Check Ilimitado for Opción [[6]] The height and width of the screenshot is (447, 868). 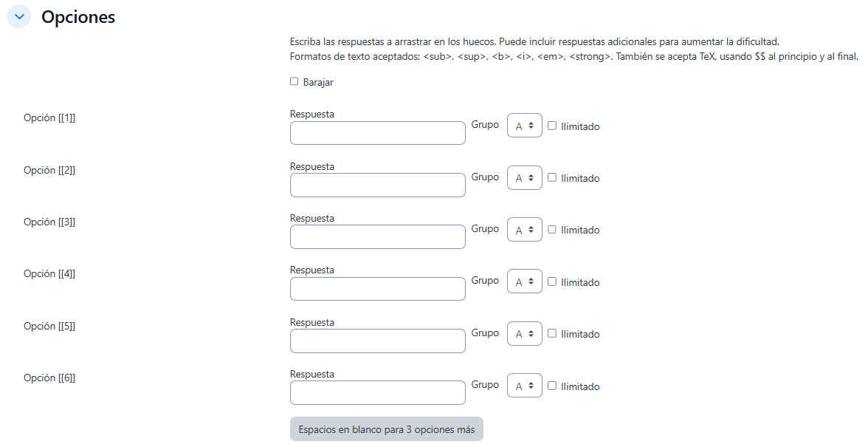coord(552,386)
